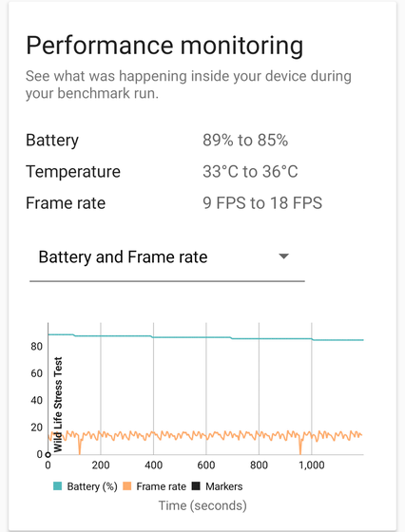
Task: Click the Temperature 33°C to 36°C value
Action: pos(250,171)
